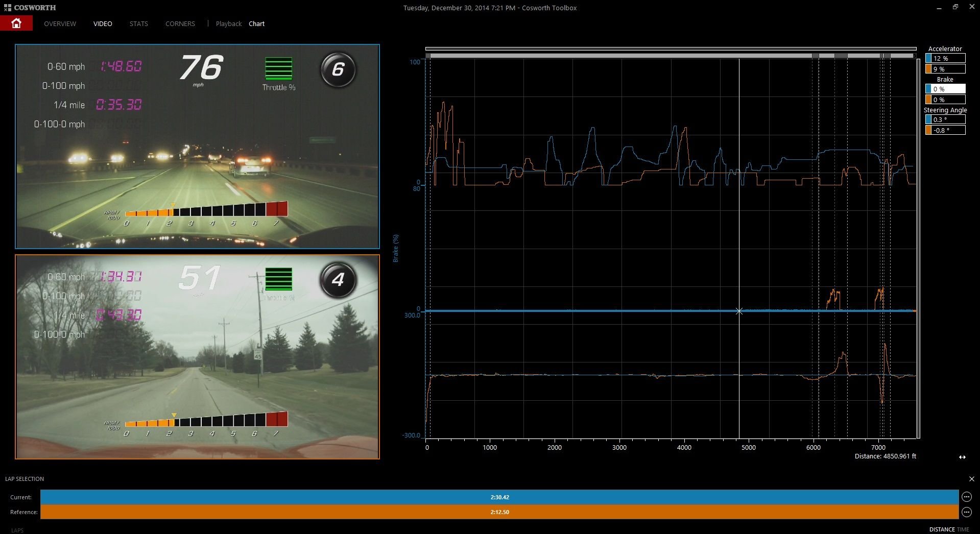Expand the LAPS section at bottom left
This screenshot has width=980, height=534.
point(17,530)
